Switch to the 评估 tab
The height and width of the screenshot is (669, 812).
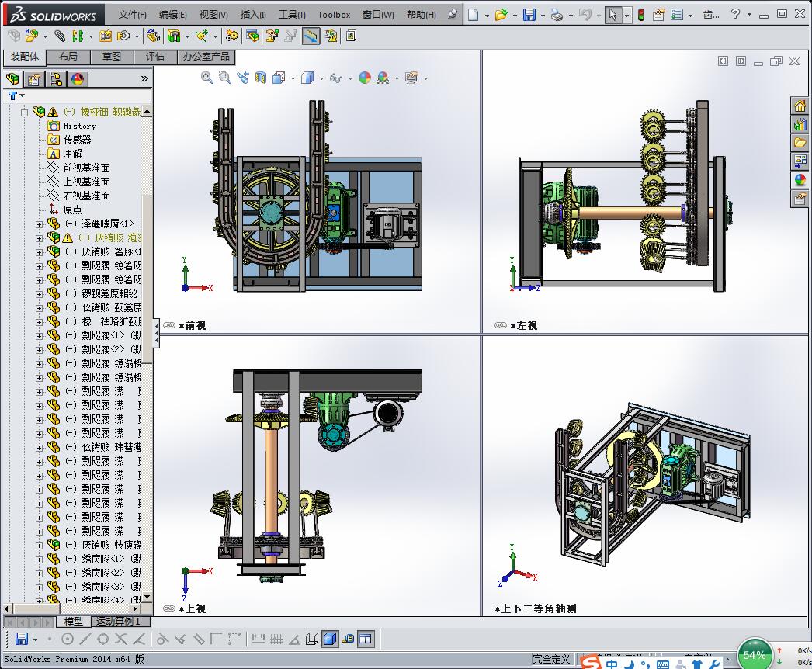click(x=154, y=57)
